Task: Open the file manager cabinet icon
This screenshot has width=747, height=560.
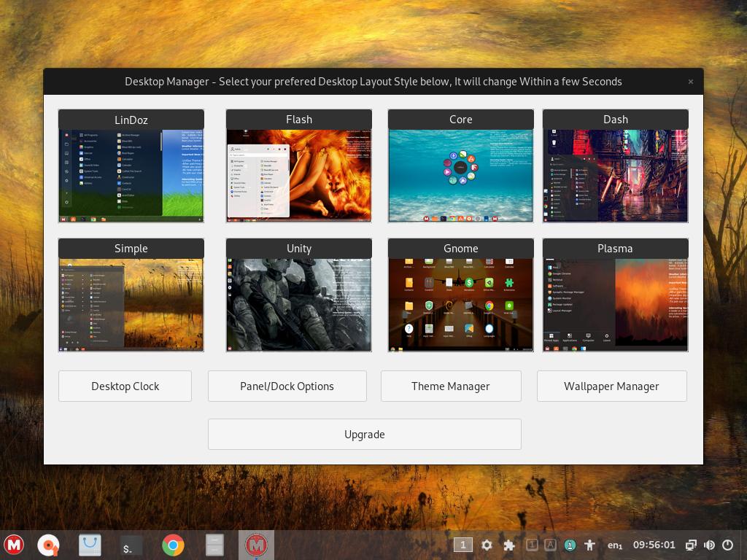Action: (214, 545)
